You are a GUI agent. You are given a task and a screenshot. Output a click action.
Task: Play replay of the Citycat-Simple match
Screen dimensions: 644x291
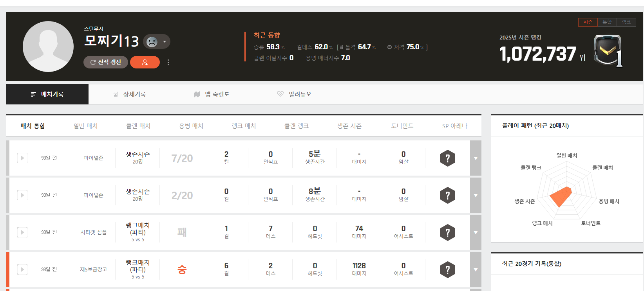22,232
